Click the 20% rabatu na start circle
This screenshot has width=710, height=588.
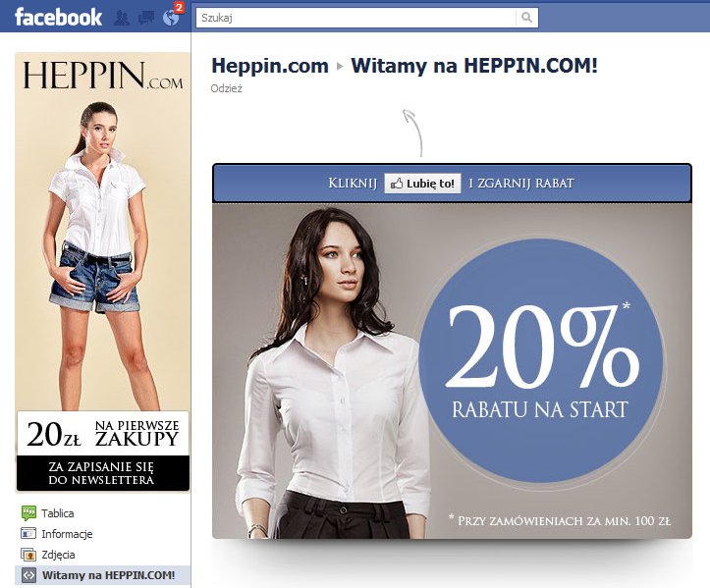540,360
